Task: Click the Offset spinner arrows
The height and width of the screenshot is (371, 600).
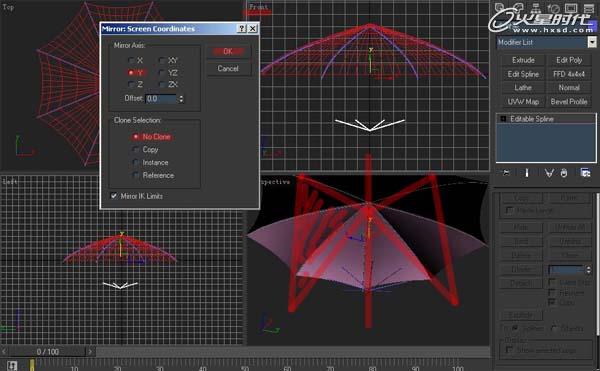Action: (181, 99)
